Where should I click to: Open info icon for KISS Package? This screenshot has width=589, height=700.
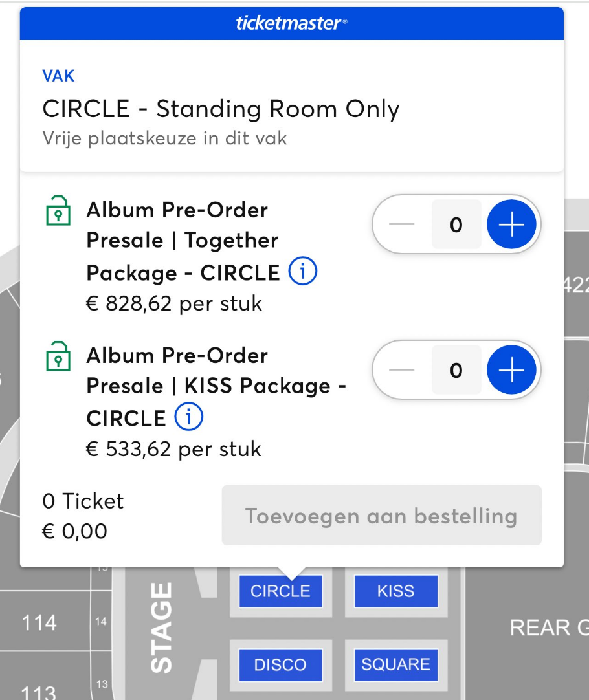point(188,418)
